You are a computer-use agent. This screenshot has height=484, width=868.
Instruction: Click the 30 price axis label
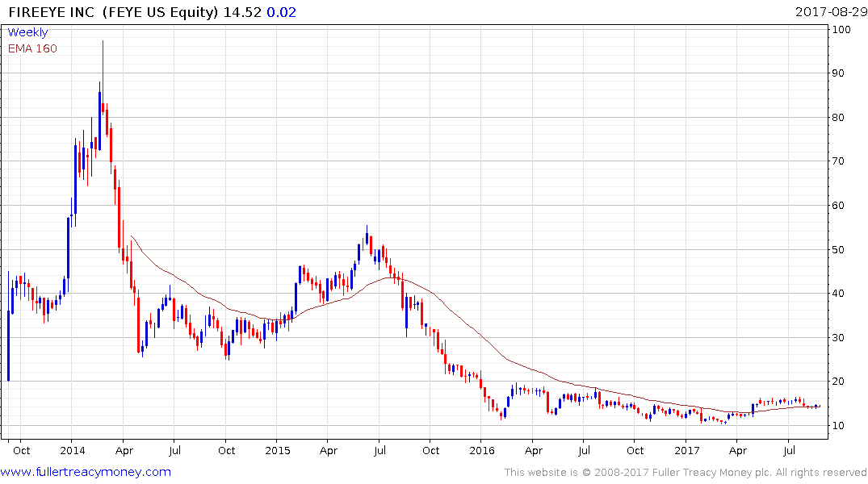click(x=838, y=337)
